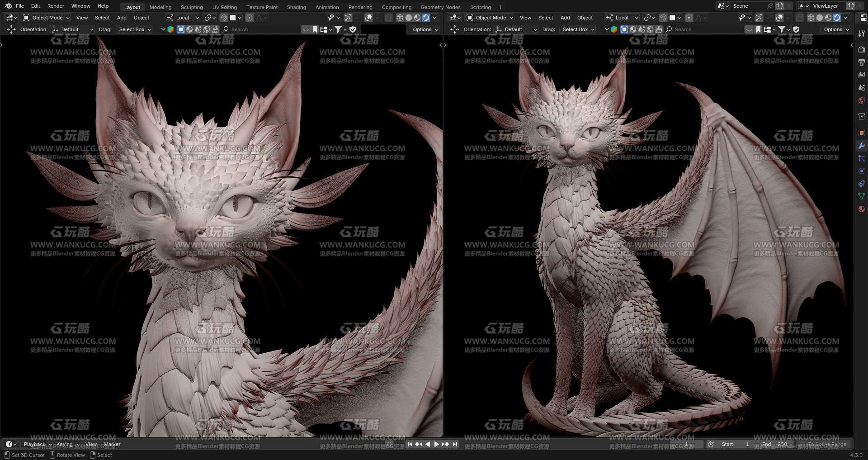The height and width of the screenshot is (460, 868).
Task: Open Render properties tab
Action: tap(862, 49)
